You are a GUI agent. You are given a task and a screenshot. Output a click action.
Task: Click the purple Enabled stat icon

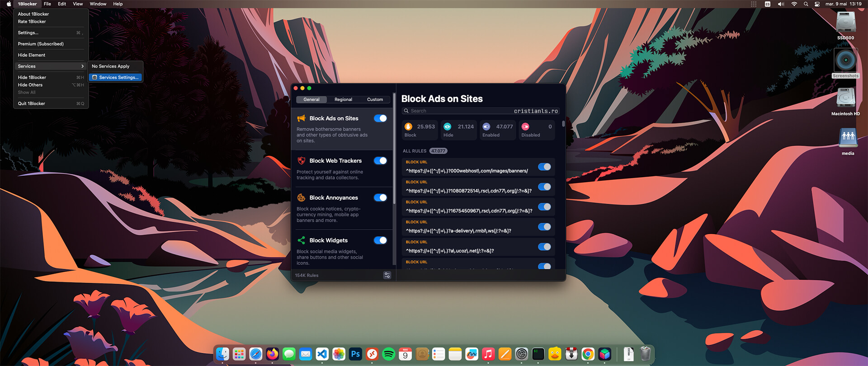tap(486, 127)
